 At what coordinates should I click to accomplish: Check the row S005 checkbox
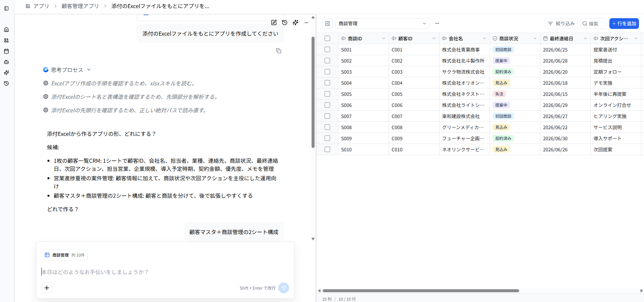(327, 94)
